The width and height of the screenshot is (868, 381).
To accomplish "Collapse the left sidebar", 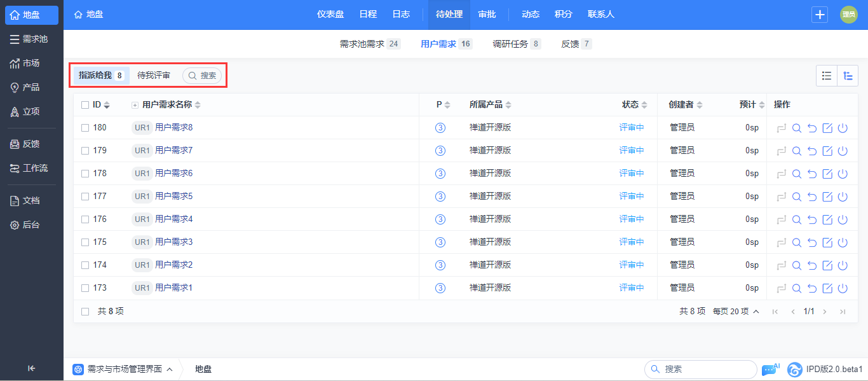I will [x=32, y=368].
